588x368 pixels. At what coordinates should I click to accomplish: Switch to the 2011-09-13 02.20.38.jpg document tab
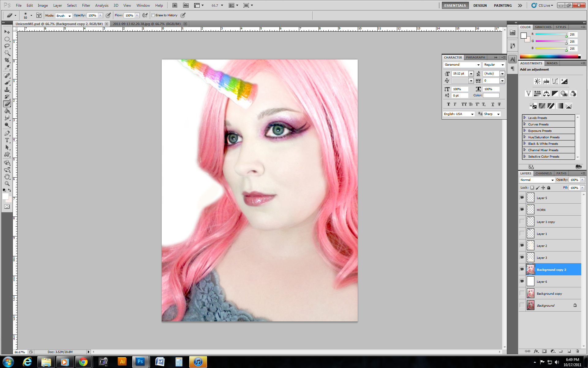tap(147, 24)
